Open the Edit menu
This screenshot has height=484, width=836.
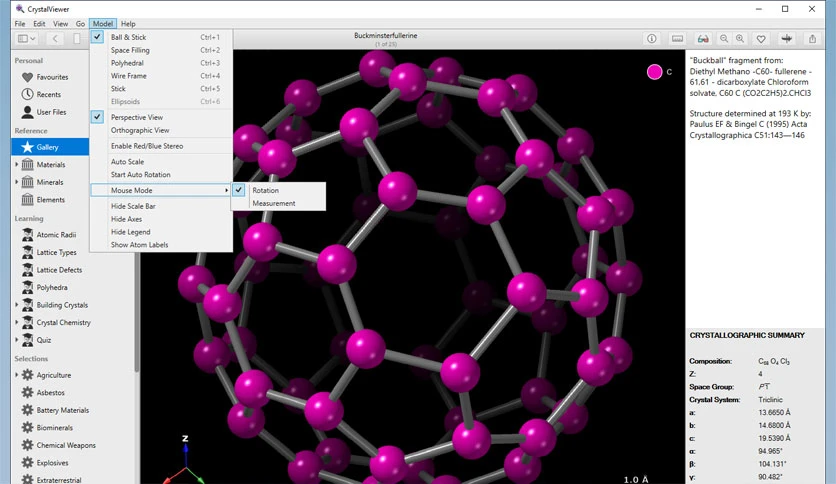pyautogui.click(x=39, y=24)
